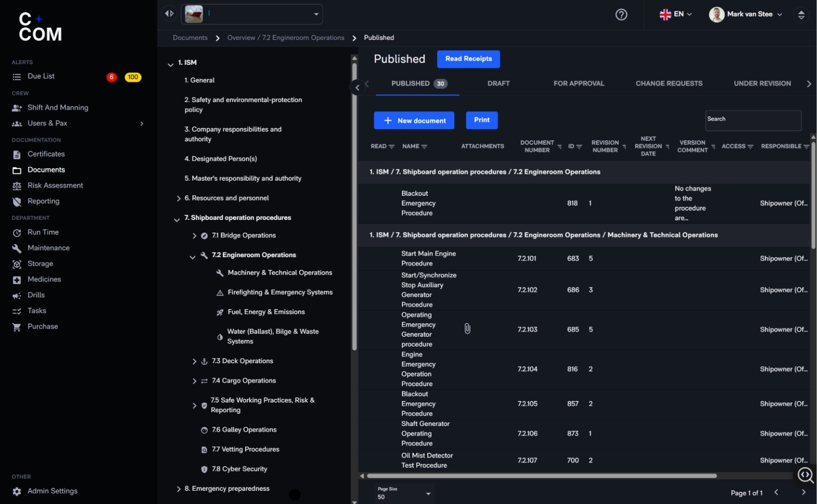Open the Purchase cart icon
The height and width of the screenshot is (504, 817).
pos(17,327)
